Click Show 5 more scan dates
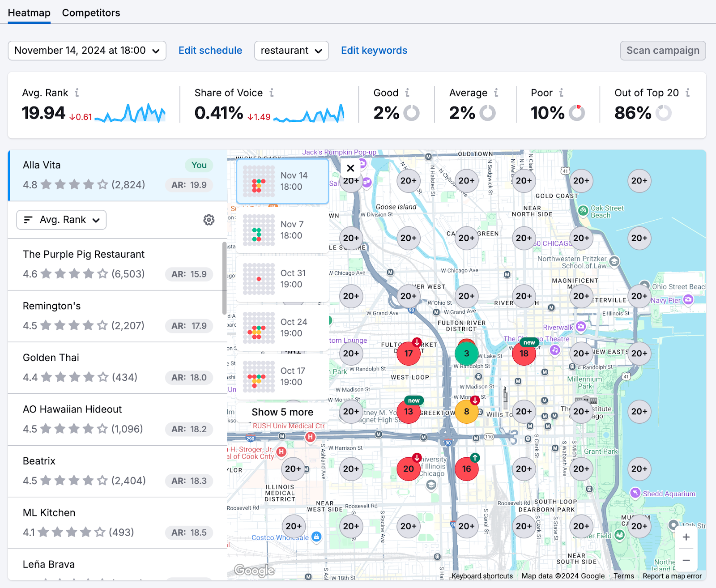The image size is (716, 588). (x=282, y=412)
